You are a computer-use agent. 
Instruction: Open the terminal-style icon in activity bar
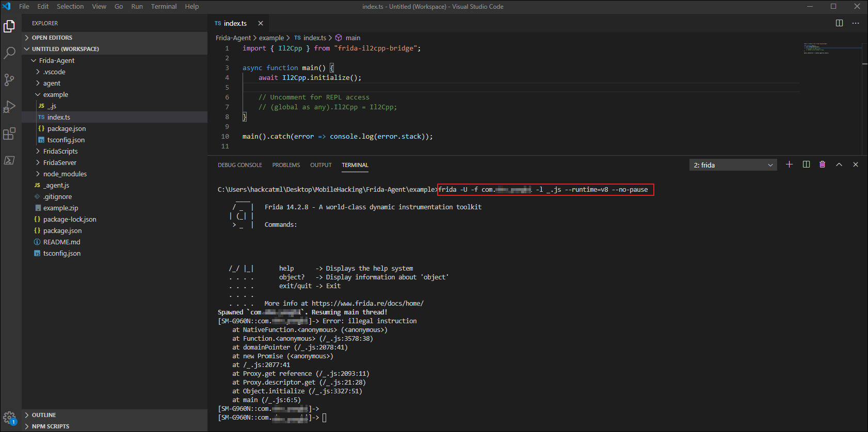[9, 160]
